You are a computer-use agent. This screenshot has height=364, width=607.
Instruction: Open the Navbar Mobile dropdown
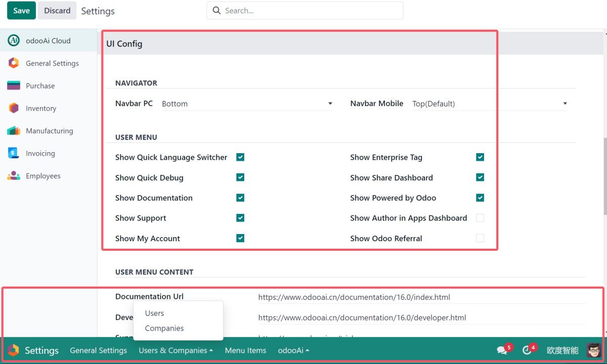point(489,104)
